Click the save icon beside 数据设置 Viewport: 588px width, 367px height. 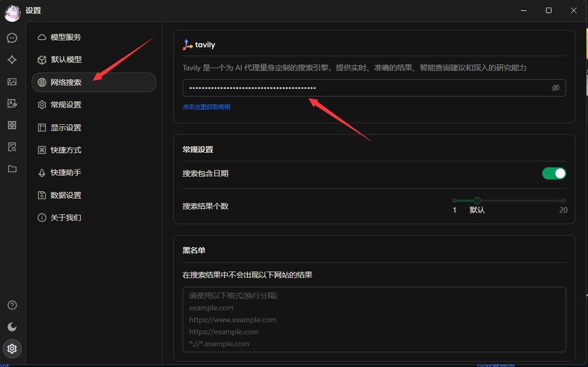point(42,195)
